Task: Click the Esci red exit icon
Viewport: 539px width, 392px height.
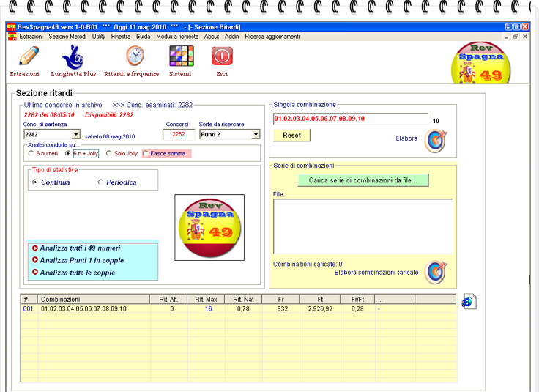Action: pyautogui.click(x=222, y=56)
